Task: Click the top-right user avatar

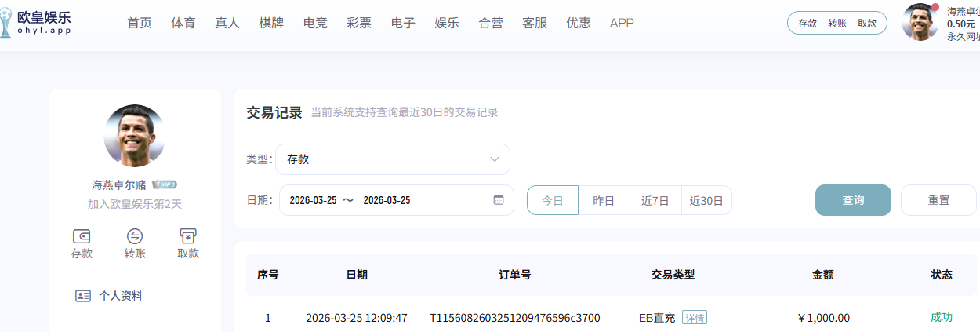Action: (x=920, y=21)
